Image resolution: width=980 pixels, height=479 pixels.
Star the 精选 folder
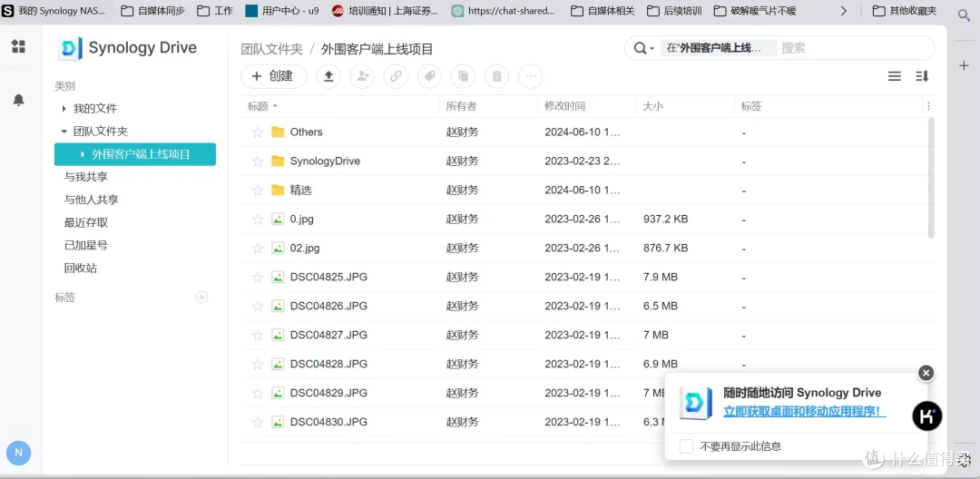258,191
